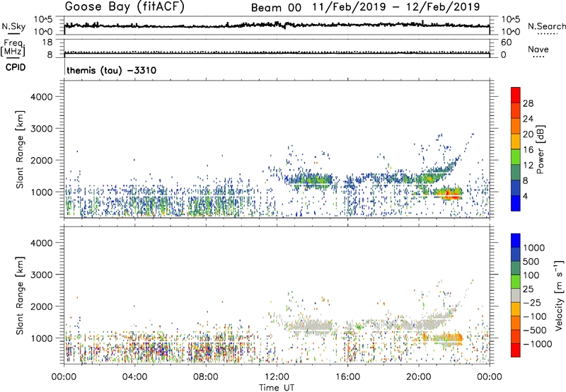Click the 'CPID' row label
The width and height of the screenshot is (566, 392).
tap(16, 67)
